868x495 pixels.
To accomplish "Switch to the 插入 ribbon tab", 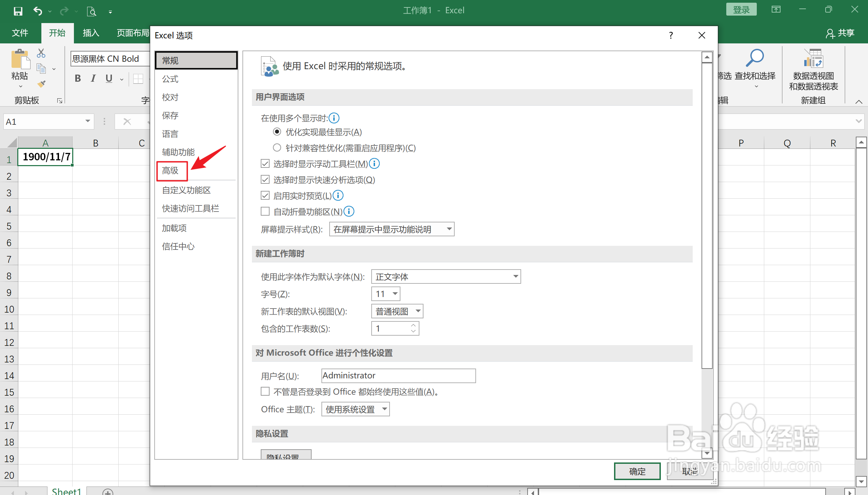I will click(91, 33).
